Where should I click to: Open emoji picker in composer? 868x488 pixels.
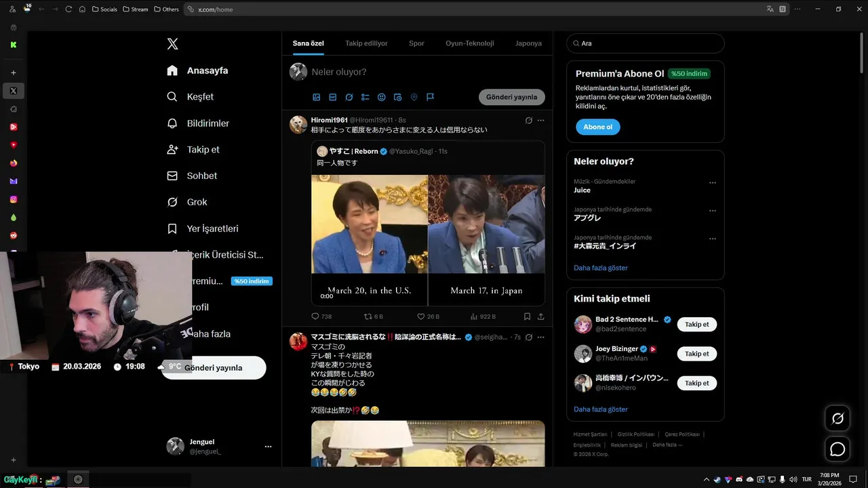point(381,97)
